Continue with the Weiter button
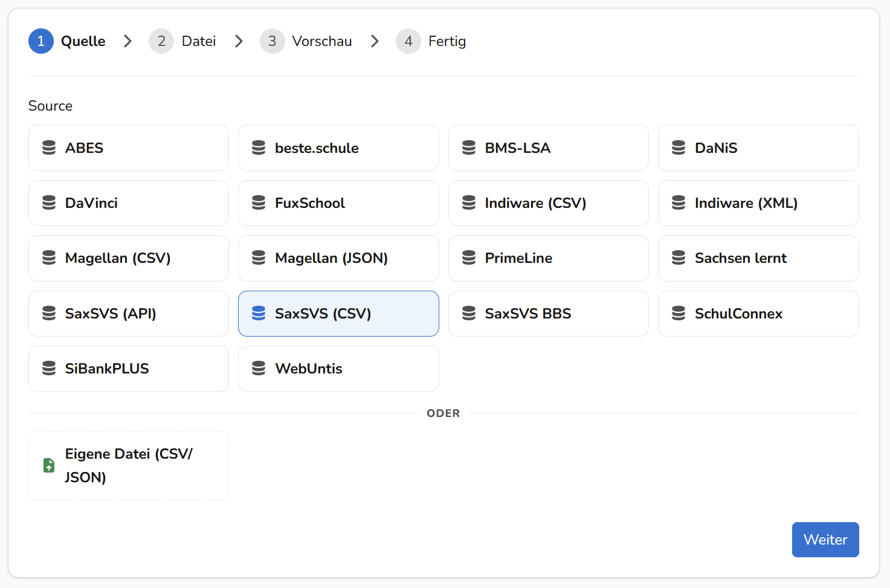 point(825,540)
